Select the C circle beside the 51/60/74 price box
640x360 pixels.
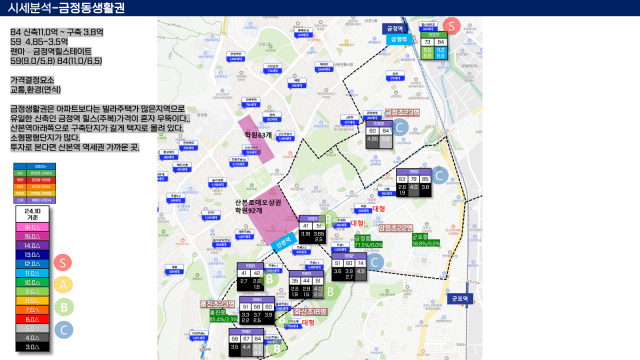(x=375, y=262)
